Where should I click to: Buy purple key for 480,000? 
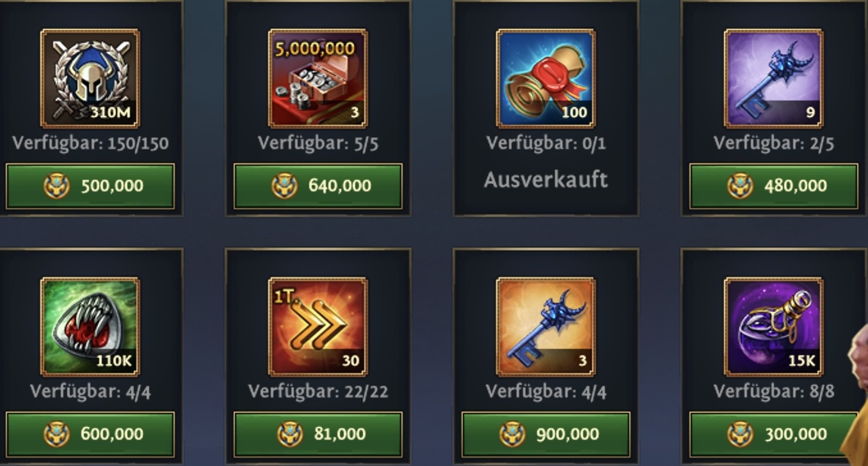click(x=774, y=186)
